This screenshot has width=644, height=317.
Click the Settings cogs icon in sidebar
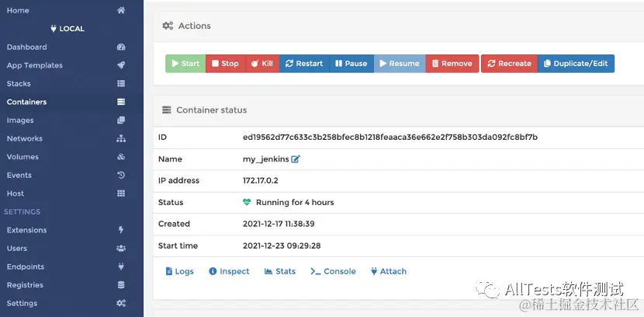pyautogui.click(x=121, y=303)
